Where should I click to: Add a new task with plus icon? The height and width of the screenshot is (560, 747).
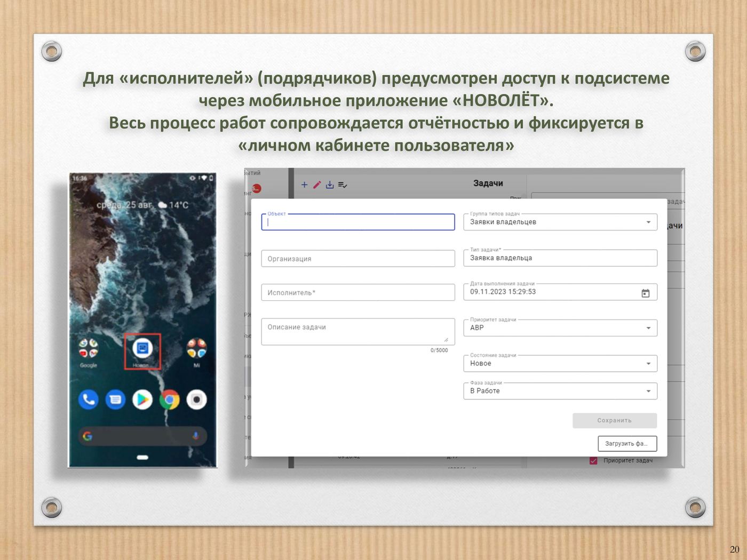pos(304,185)
